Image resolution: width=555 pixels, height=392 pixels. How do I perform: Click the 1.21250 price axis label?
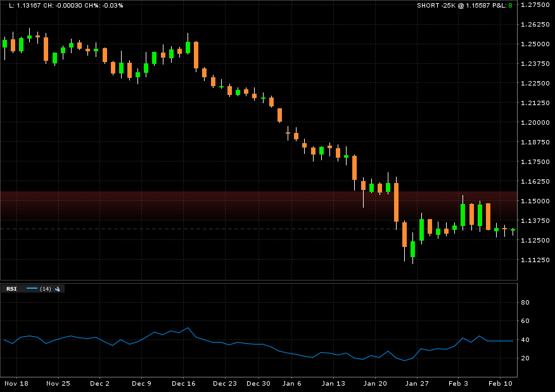coord(535,103)
